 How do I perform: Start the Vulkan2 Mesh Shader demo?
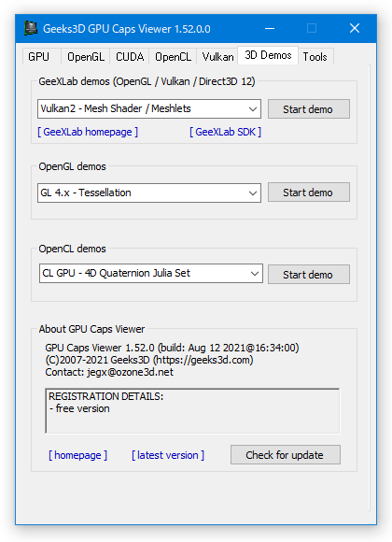tap(308, 109)
